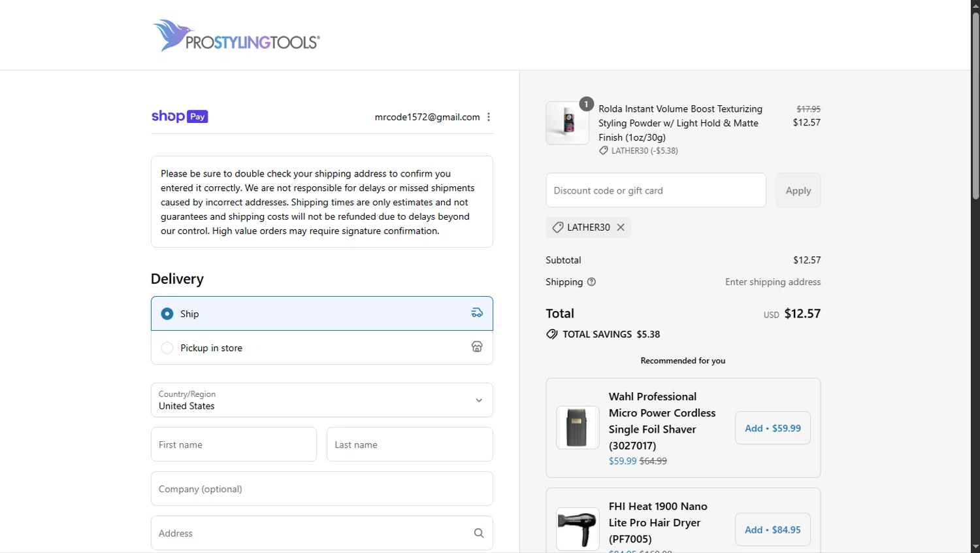Viewport: 980px width, 553px height.
Task: Click the Rolda Instant Volume Boost product title
Action: (681, 123)
